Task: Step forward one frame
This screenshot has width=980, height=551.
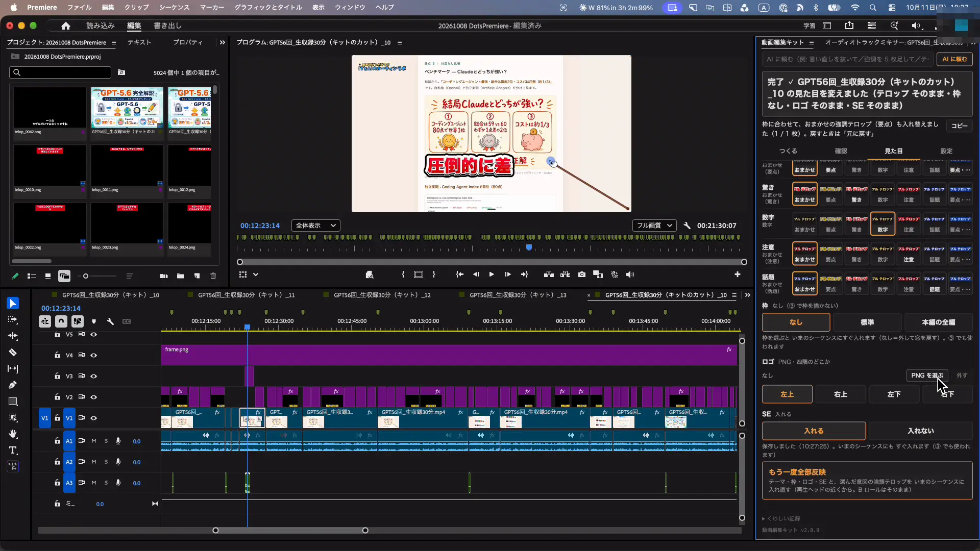Action: pyautogui.click(x=508, y=274)
